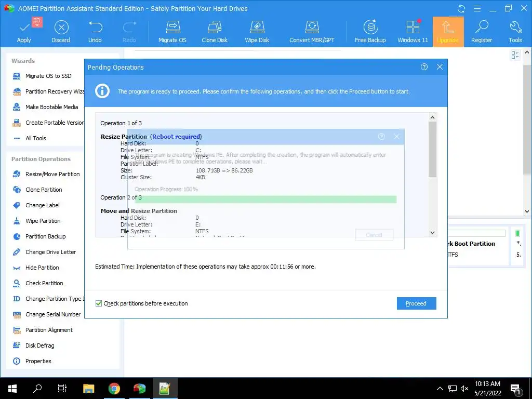Close the Pending Operations dialog

[x=440, y=67]
